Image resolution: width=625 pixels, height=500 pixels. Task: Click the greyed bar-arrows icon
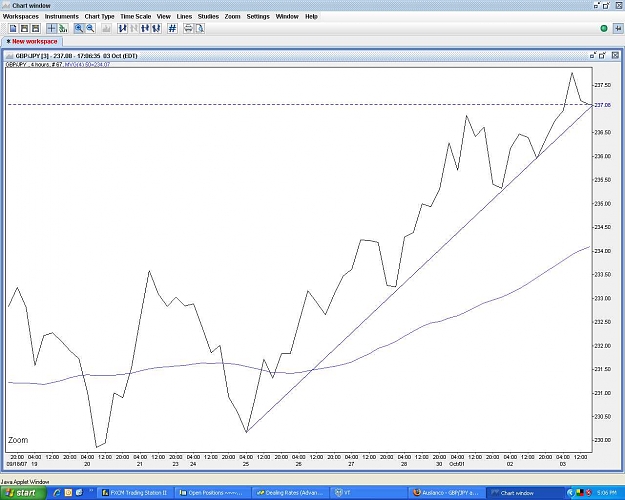[x=134, y=28]
